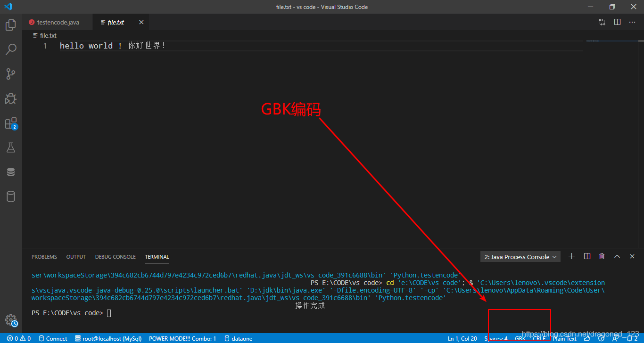This screenshot has height=343, width=644.
Task: Click GBK encoding in status bar
Action: pos(520,338)
